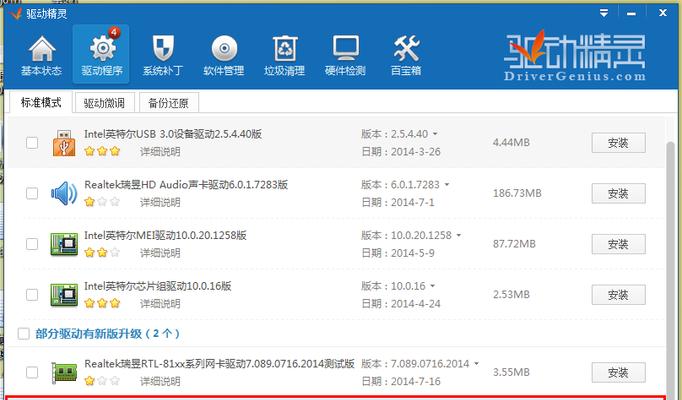Tick the 部分驱动有新版升级 group checkbox

click(x=23, y=334)
